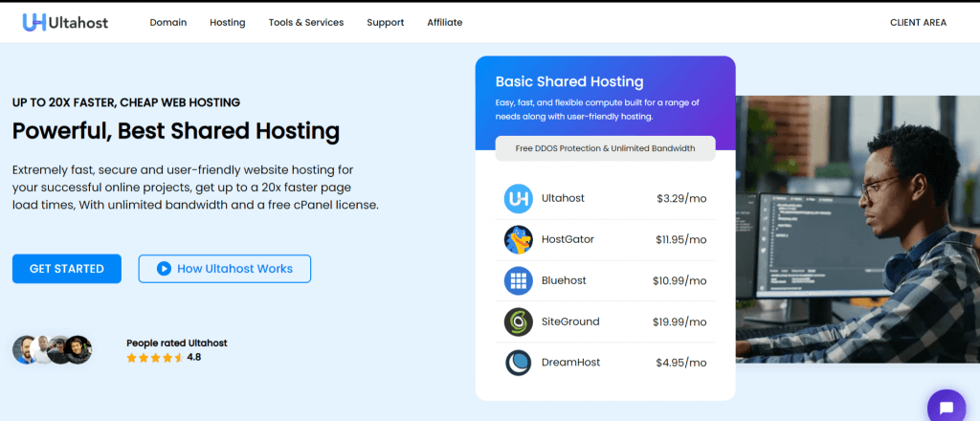Click the Basic Shared Hosting heading
This screenshot has height=421, width=980.
(569, 82)
